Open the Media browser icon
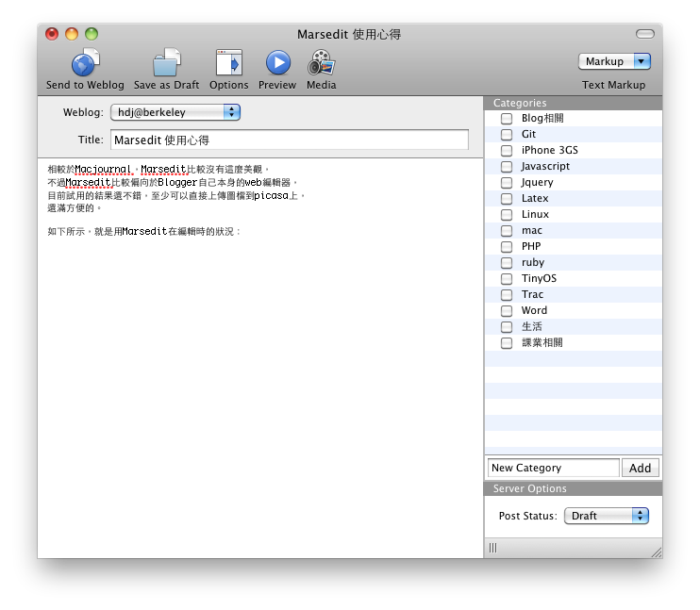The image size is (700, 610). click(322, 62)
